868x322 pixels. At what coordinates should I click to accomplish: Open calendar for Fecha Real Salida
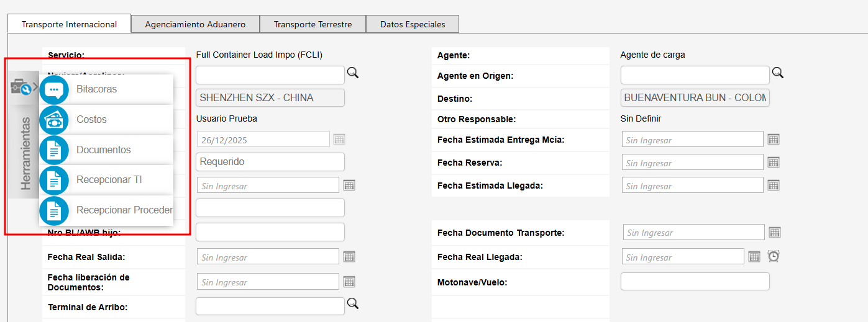pyautogui.click(x=349, y=257)
